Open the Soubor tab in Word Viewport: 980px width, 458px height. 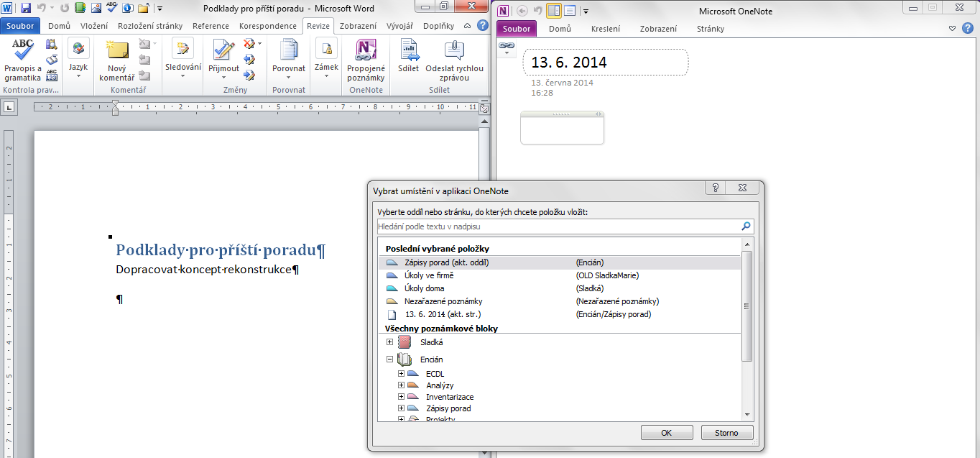coord(21,26)
